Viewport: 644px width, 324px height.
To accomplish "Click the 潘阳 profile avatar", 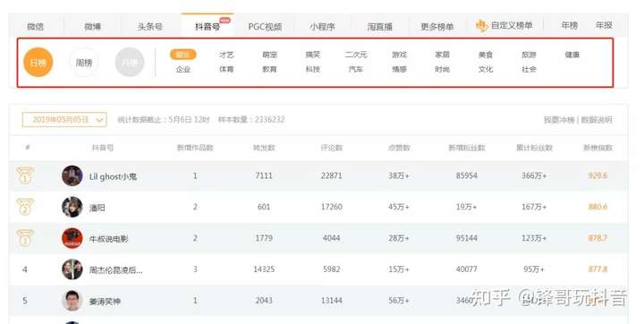I will click(72, 208).
